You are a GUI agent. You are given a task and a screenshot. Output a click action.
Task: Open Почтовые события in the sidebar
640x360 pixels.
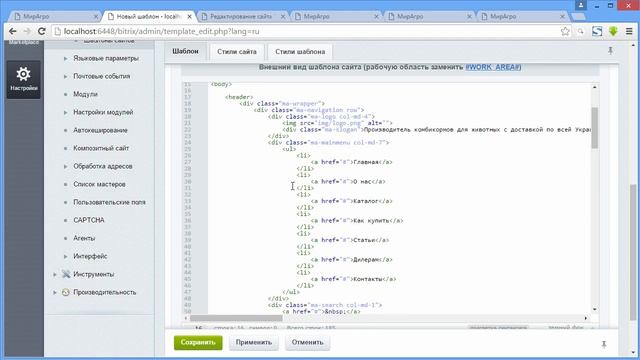(102, 76)
